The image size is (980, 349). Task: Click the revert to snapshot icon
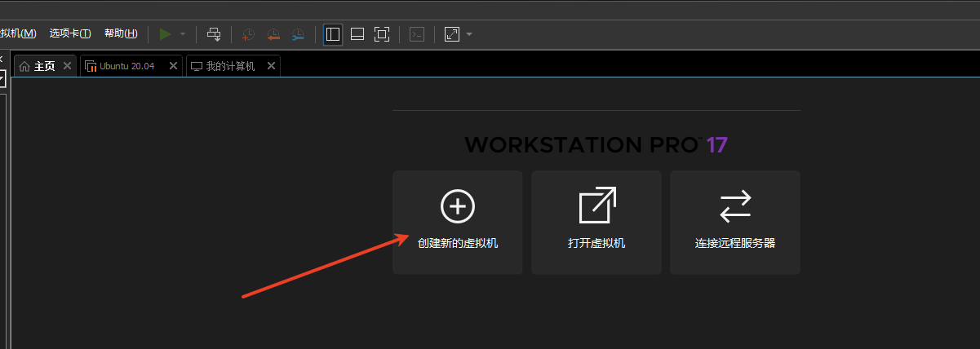coord(273,34)
